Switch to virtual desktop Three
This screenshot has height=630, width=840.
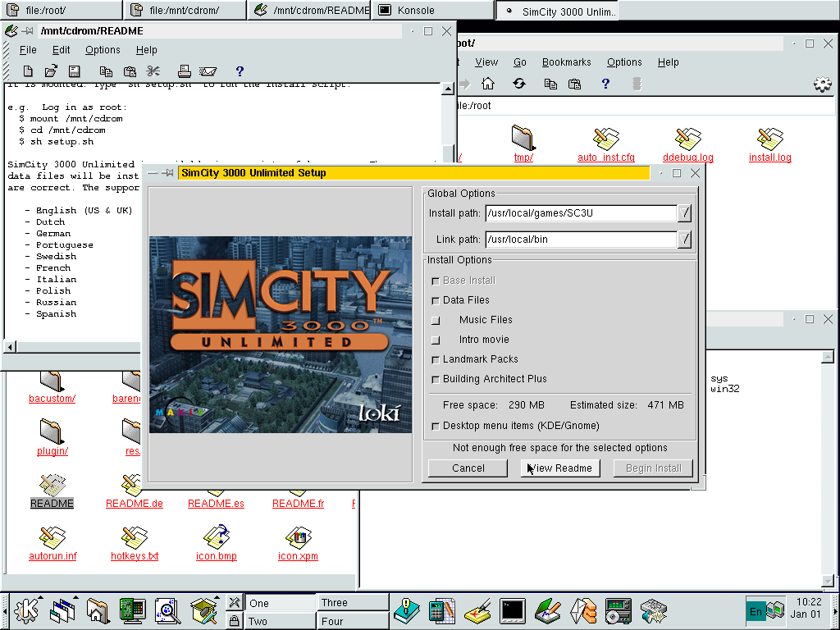click(352, 602)
